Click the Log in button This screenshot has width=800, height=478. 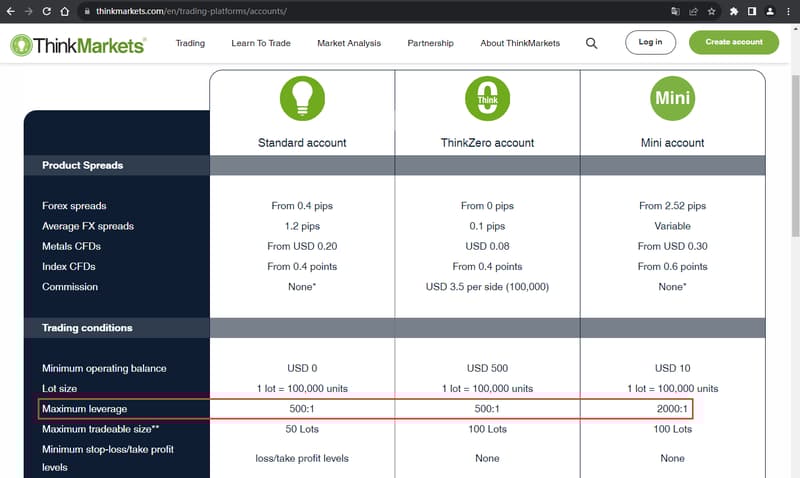point(651,42)
